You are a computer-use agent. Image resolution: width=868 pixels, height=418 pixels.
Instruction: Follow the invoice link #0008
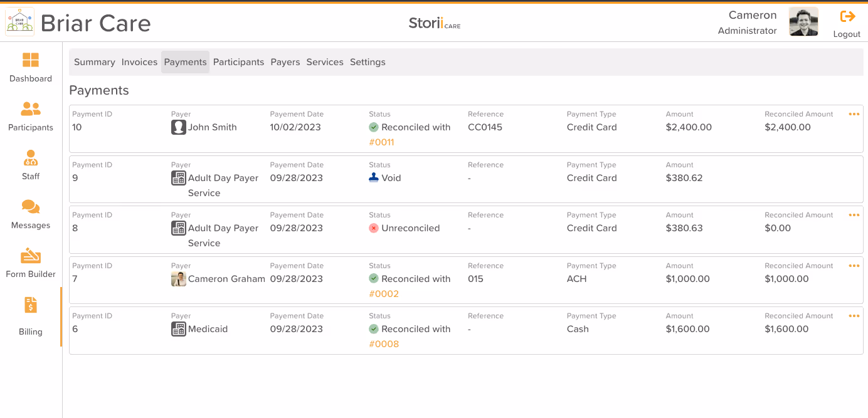(x=384, y=344)
